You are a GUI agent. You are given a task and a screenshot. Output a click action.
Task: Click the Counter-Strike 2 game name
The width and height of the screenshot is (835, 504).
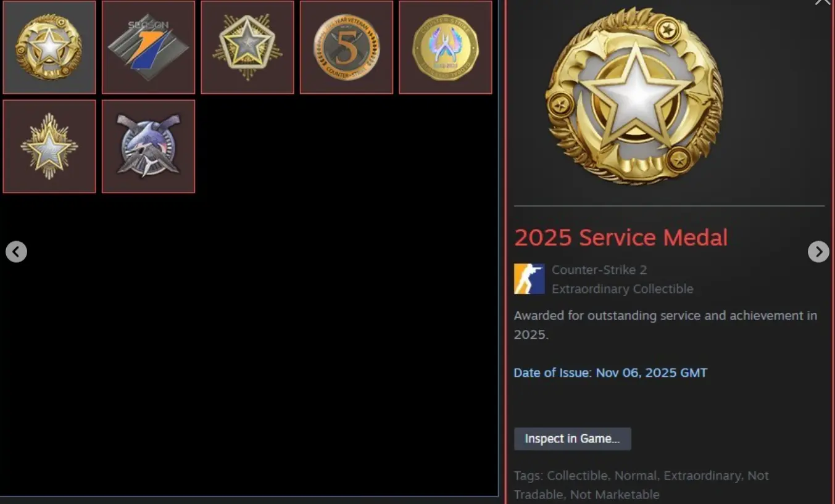[x=599, y=270]
